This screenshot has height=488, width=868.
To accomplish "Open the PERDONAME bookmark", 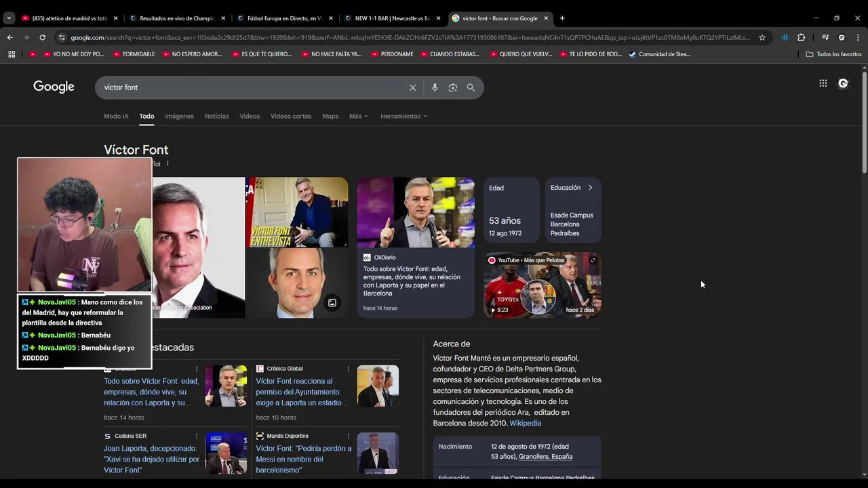I will click(x=392, y=54).
